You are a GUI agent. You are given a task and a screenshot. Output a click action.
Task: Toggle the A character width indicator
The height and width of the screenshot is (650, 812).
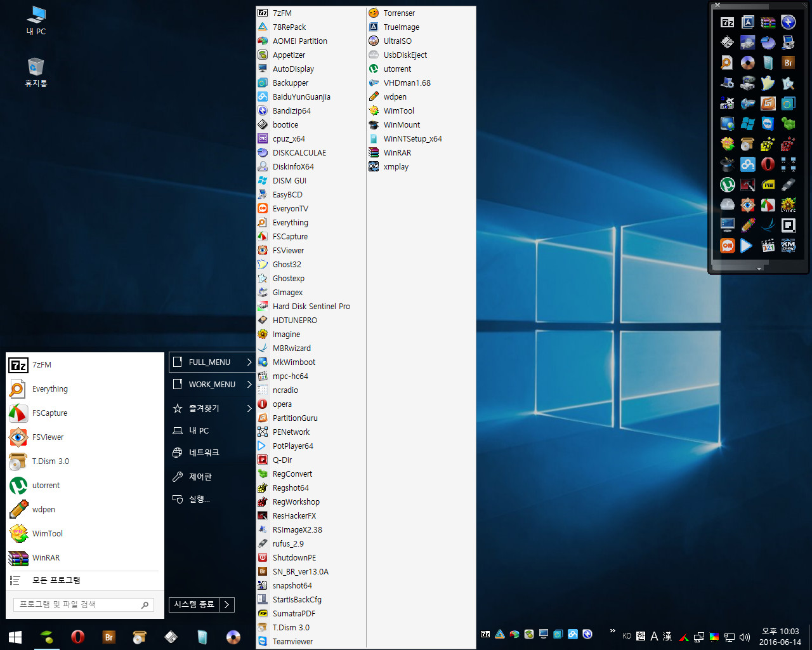click(654, 636)
